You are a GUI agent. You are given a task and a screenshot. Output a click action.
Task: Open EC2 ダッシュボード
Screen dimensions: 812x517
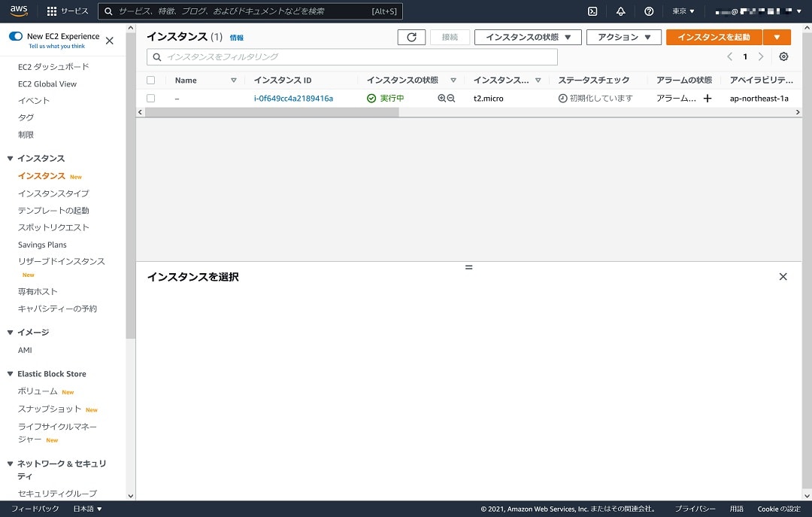pos(53,66)
